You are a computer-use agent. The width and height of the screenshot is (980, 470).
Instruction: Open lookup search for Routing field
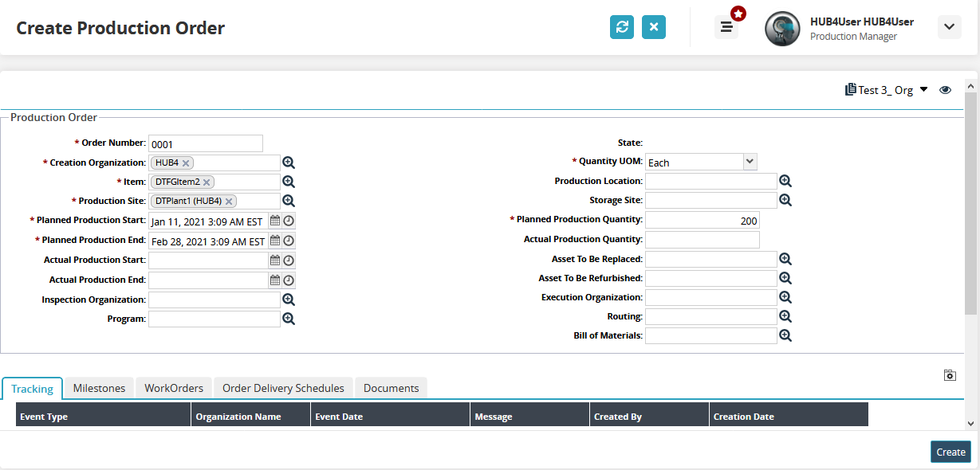[785, 317]
